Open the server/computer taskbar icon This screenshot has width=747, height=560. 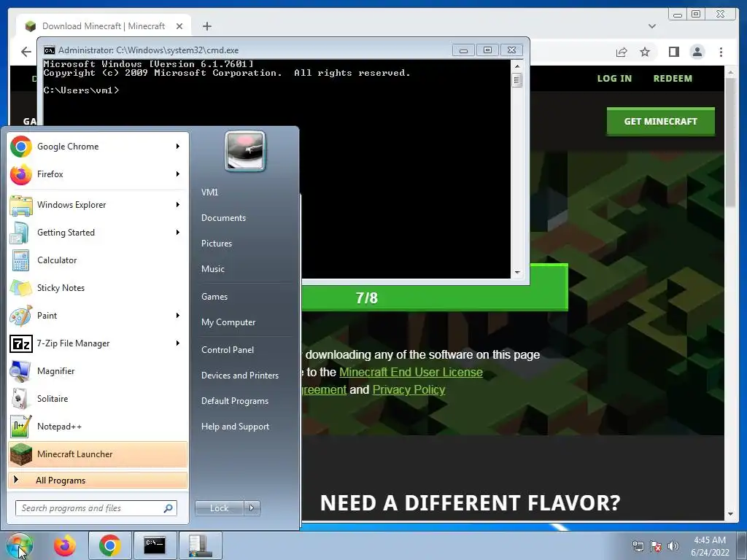pos(200,545)
